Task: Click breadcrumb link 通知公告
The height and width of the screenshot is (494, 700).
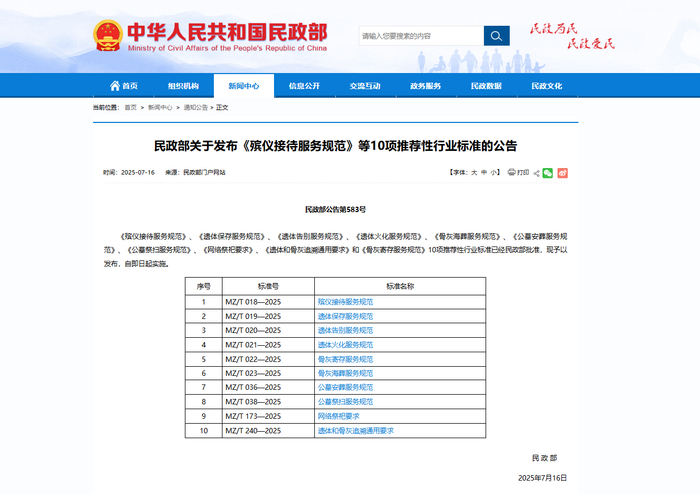Action: pyautogui.click(x=196, y=108)
